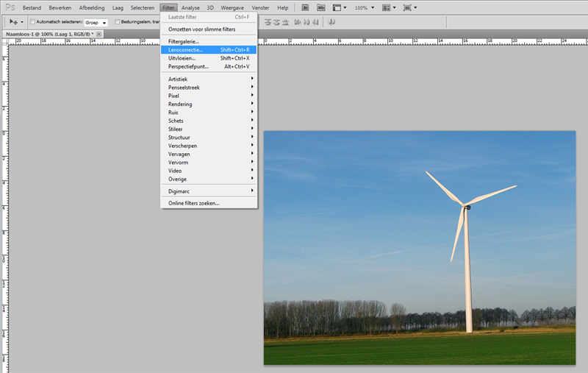Image resolution: width=588 pixels, height=373 pixels.
Task: Open the Groep dropdown
Action: (96, 22)
